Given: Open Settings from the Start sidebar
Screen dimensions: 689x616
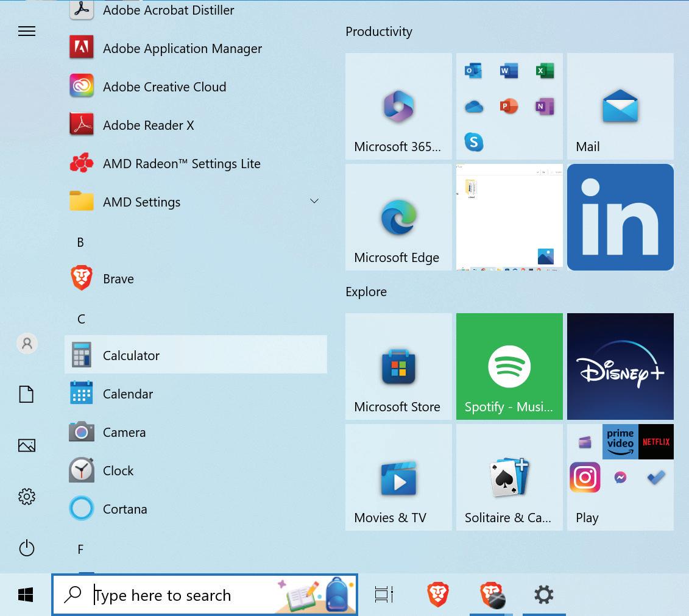Looking at the screenshot, I should [27, 497].
